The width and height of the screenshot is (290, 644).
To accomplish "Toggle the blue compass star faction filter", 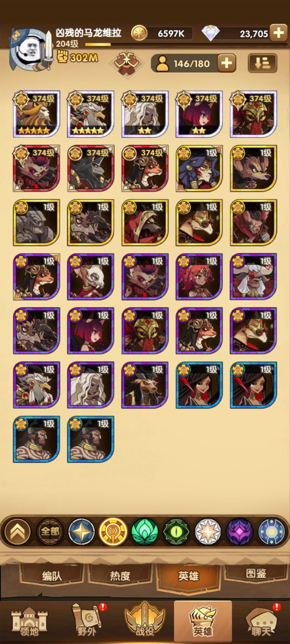I will click(x=81, y=531).
